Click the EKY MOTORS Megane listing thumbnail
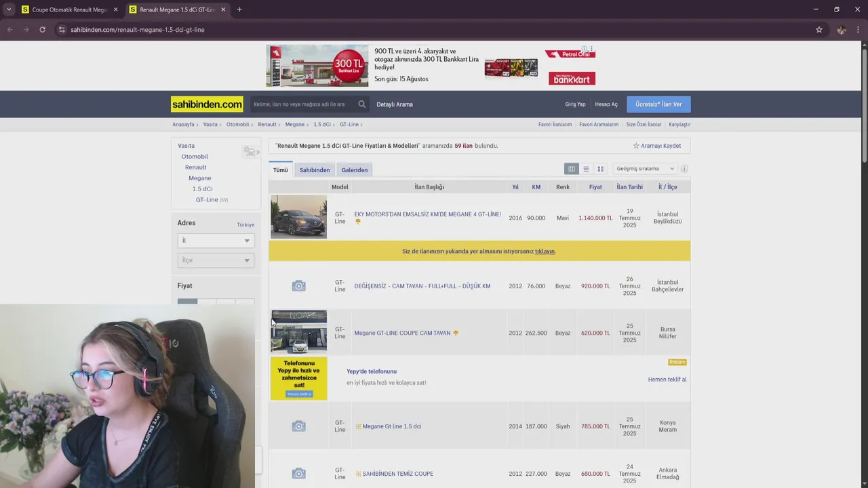Screen dimensions: 868x488 (x=298, y=217)
